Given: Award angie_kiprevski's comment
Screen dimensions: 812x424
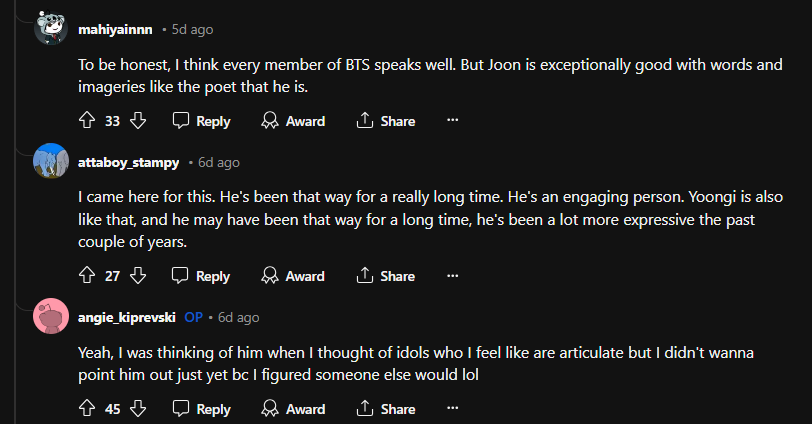Looking at the screenshot, I should [293, 409].
